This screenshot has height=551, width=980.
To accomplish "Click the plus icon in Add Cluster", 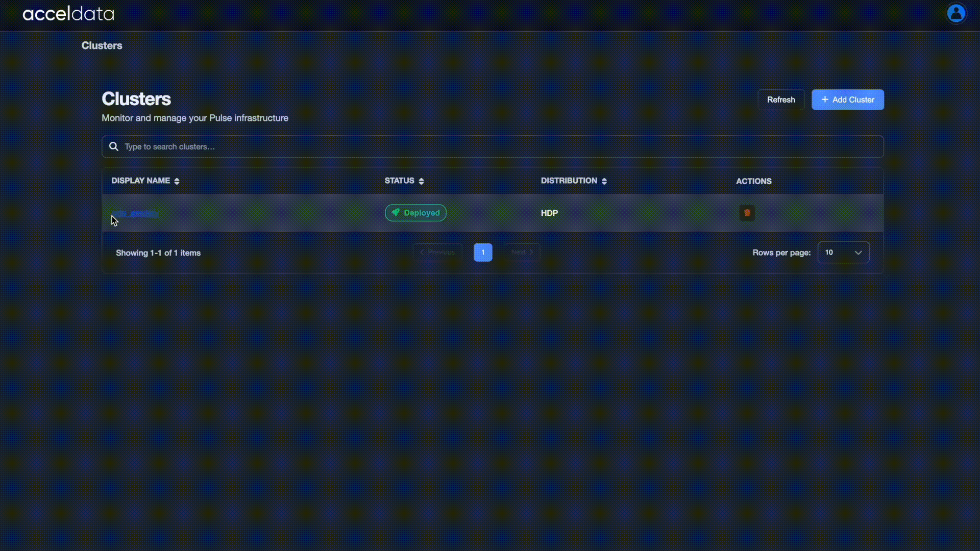I will 824,99.
